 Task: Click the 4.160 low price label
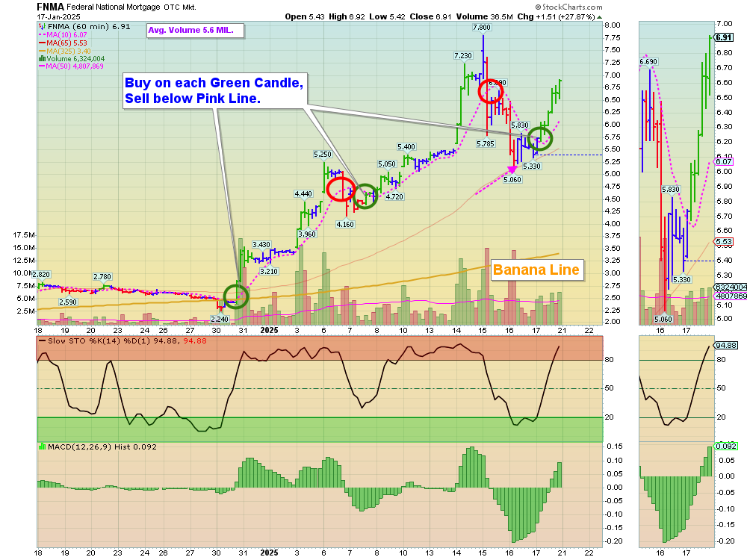(345, 224)
